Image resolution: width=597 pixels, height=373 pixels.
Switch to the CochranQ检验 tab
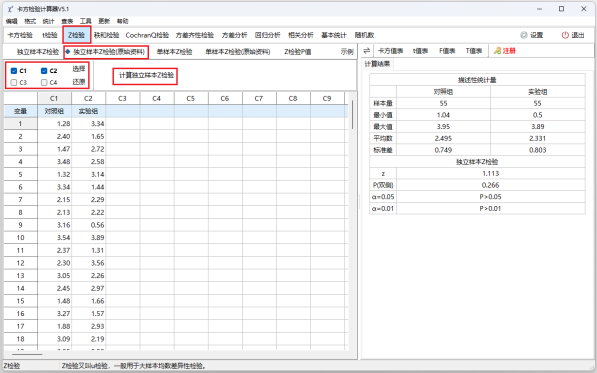(x=147, y=35)
